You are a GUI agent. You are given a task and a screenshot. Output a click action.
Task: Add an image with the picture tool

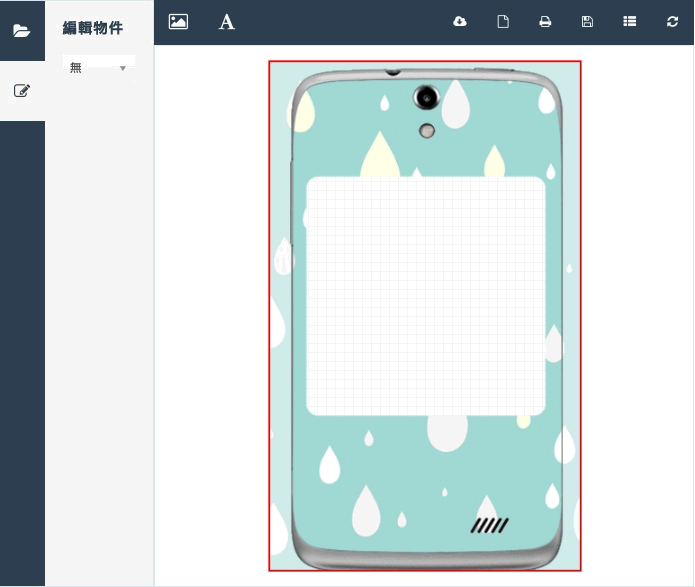(x=179, y=22)
